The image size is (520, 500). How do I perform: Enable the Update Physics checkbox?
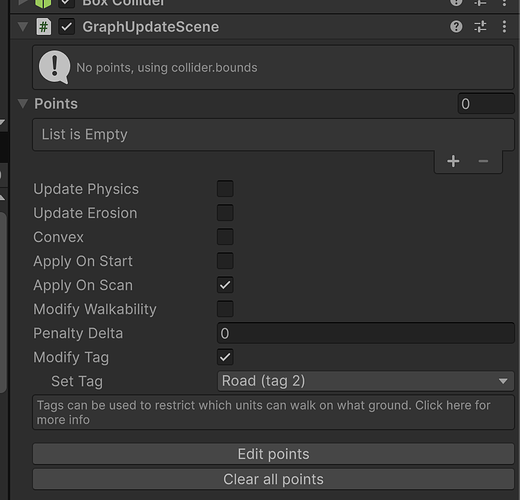pos(225,189)
